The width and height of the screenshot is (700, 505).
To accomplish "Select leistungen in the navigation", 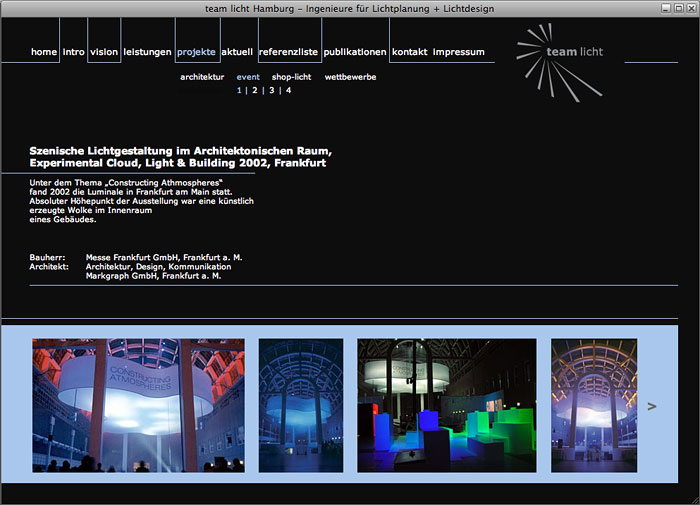I will tap(147, 52).
